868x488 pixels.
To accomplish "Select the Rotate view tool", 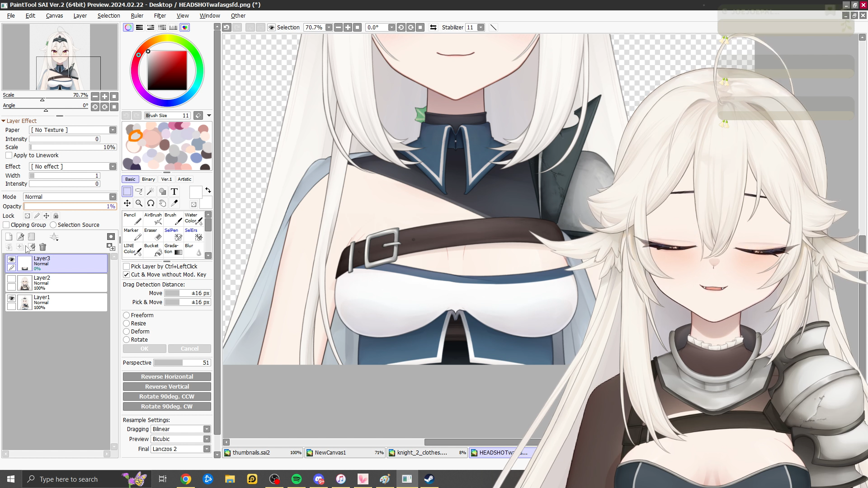I will (x=151, y=203).
